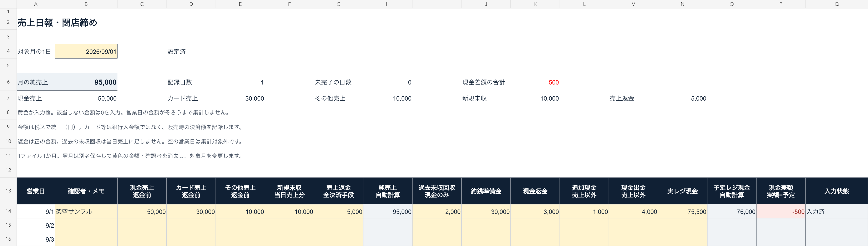Viewport: 868px width, 246px height.
Task: Click the 営業日 column header
Action: (x=36, y=191)
